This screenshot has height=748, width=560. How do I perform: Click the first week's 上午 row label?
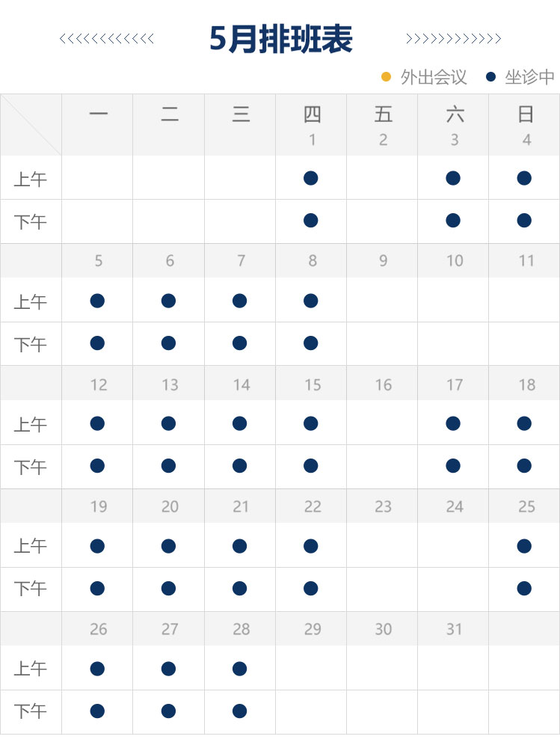(x=31, y=180)
